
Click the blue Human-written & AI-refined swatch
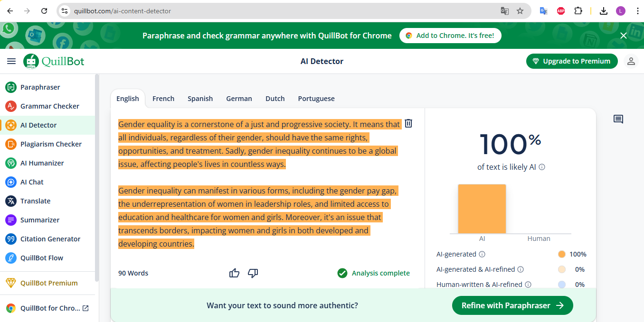click(x=562, y=285)
